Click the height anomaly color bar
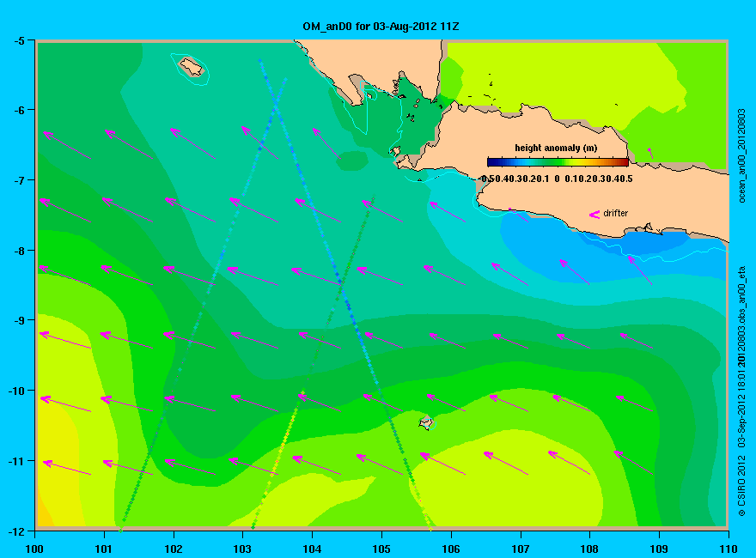756x558 pixels. click(558, 162)
